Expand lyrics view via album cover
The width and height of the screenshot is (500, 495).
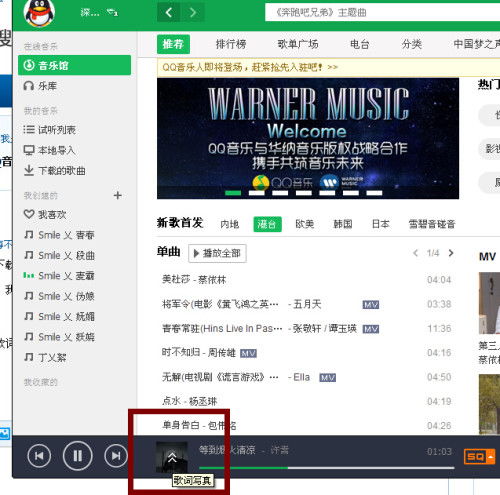[172, 457]
